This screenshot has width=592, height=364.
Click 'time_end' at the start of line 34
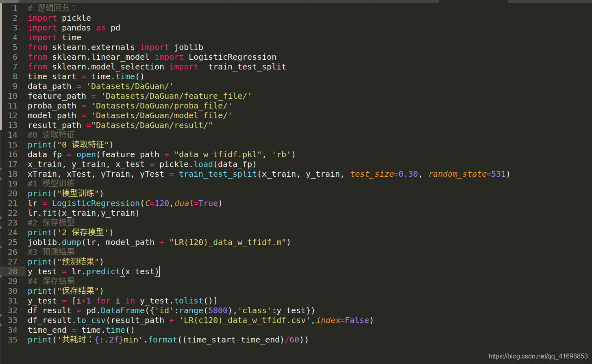[x=47, y=330]
